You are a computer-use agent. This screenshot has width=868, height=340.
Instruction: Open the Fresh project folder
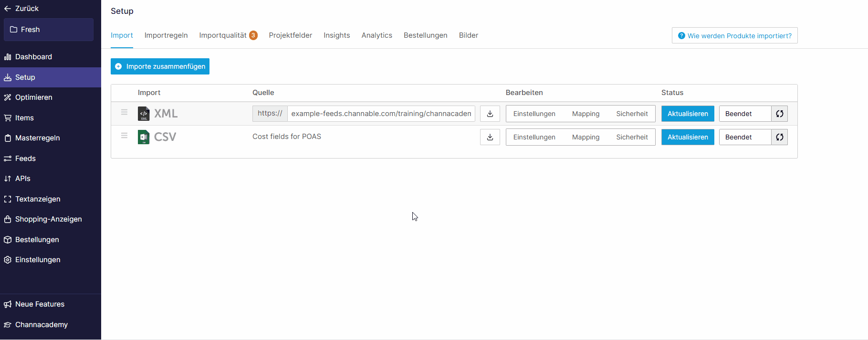[49, 30]
